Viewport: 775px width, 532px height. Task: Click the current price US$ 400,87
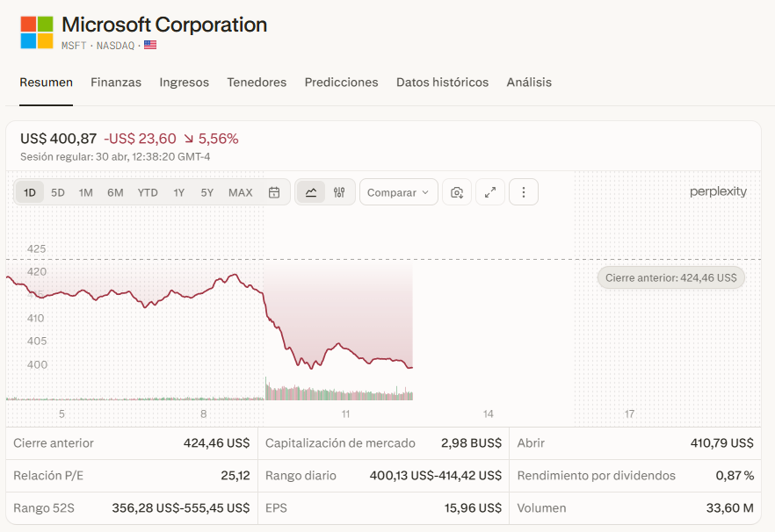tap(58, 139)
